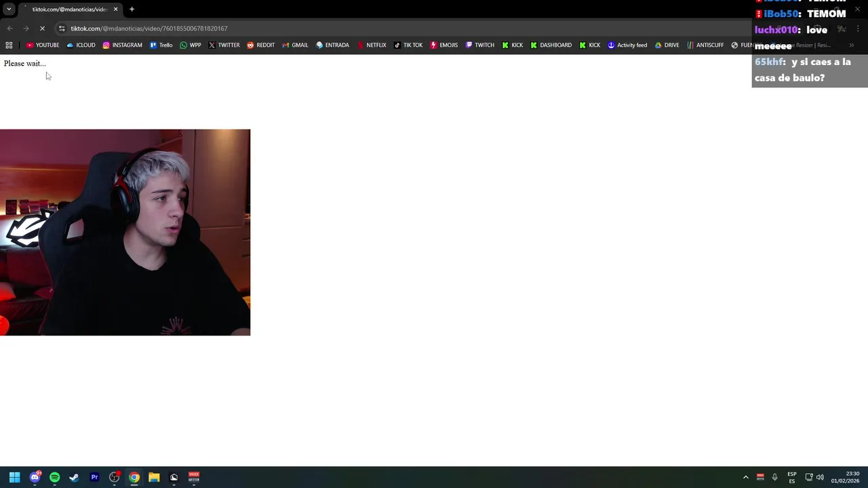Stop loading the page
This screenshot has width=868, height=488.
42,28
